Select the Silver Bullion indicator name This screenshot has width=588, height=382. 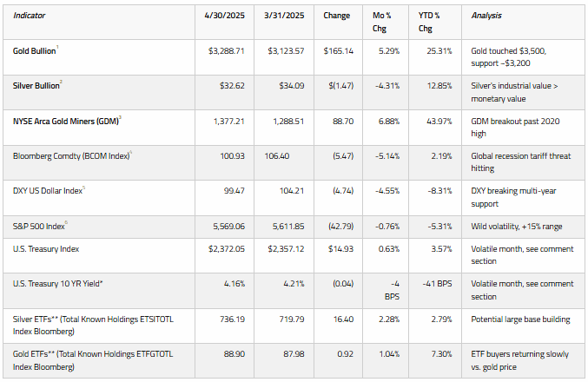(x=36, y=86)
